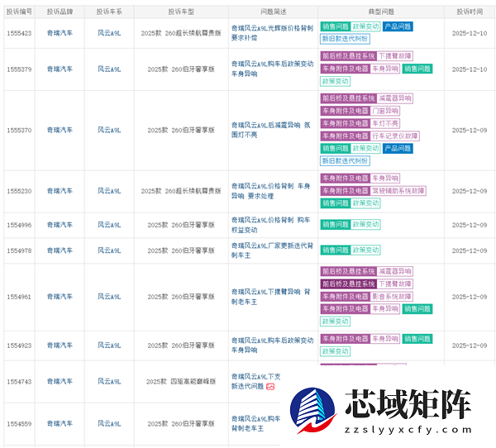Select the 投诉编号 column header
The width and height of the screenshot is (496, 448).
point(19,12)
